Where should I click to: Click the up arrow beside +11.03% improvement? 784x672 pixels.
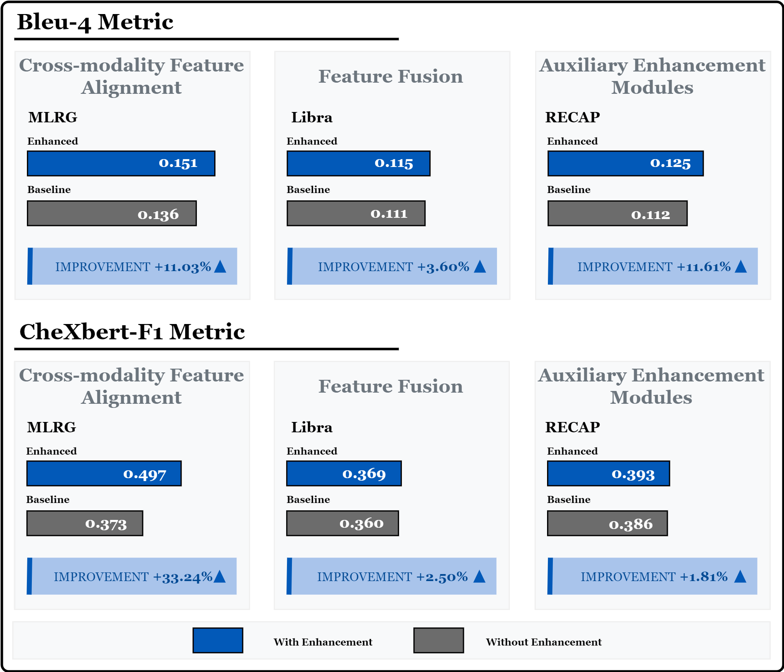(x=220, y=267)
